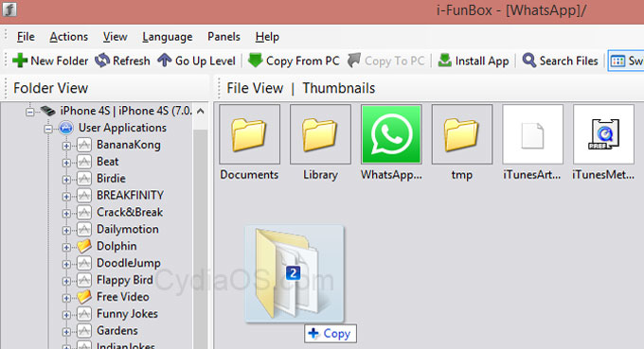Expand the BananaKong tree node
The image size is (644, 349).
coord(66,146)
